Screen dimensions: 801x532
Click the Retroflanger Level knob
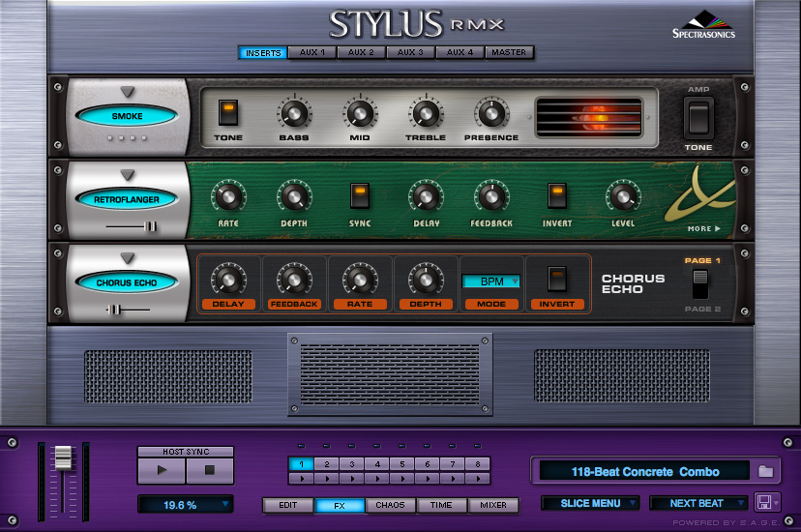[623, 196]
